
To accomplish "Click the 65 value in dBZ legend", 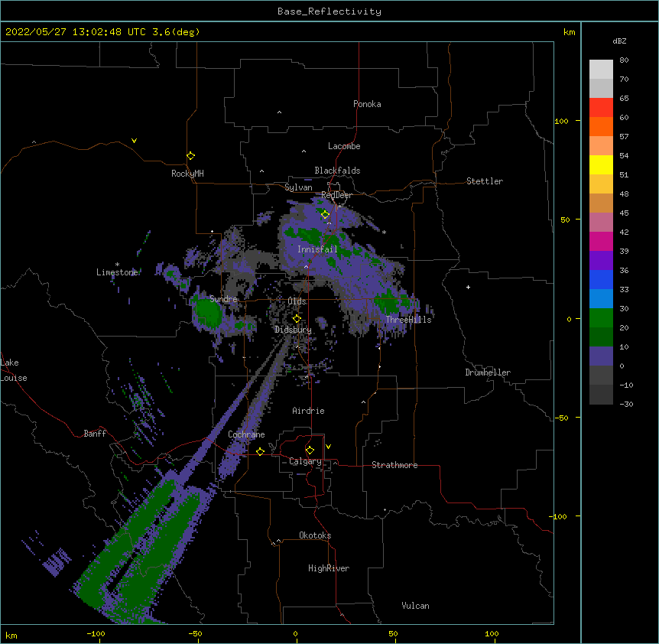I will point(624,99).
